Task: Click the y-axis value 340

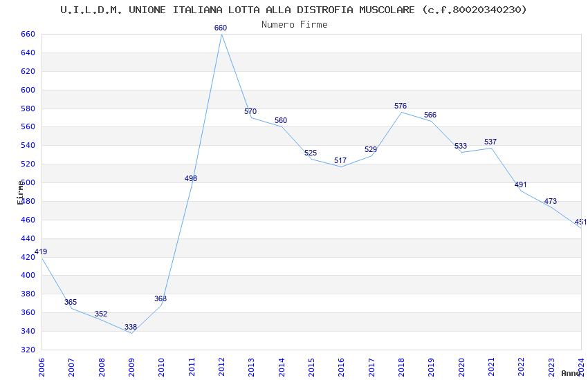Action: 28,331
